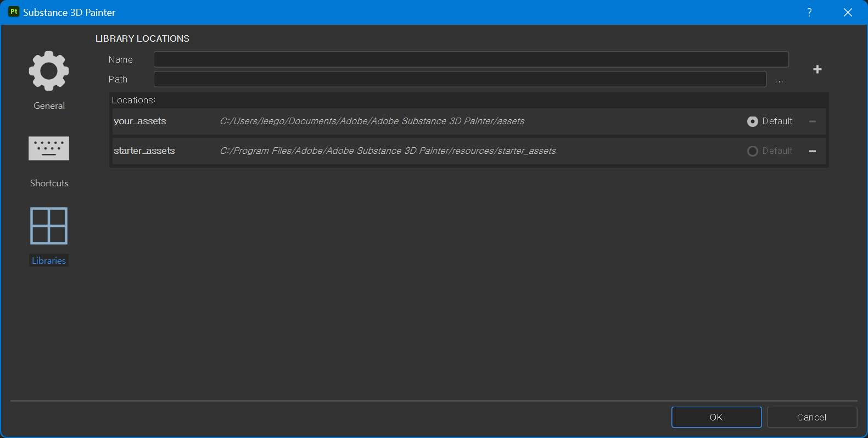Set starter_assets as Default library

pos(753,151)
